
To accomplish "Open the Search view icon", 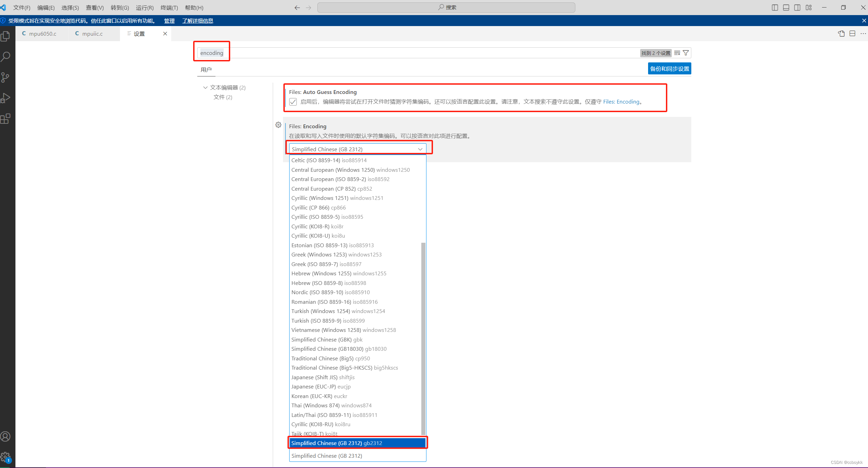I will (x=6, y=56).
